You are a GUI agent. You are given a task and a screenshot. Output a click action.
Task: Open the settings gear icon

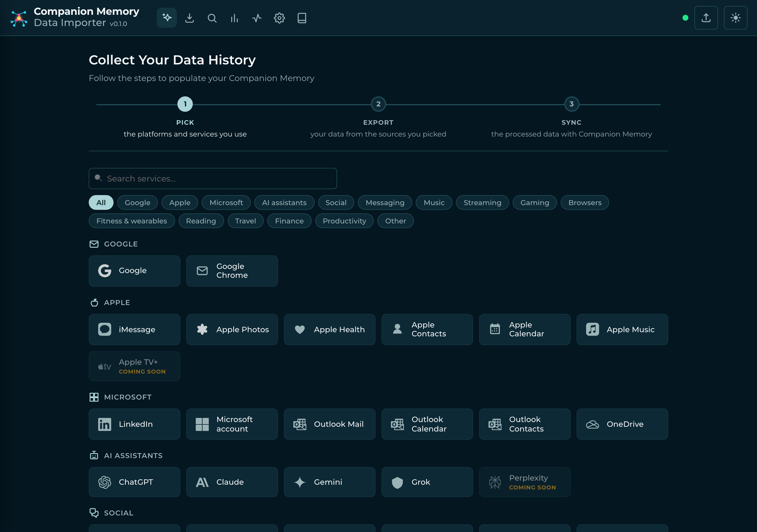click(279, 18)
